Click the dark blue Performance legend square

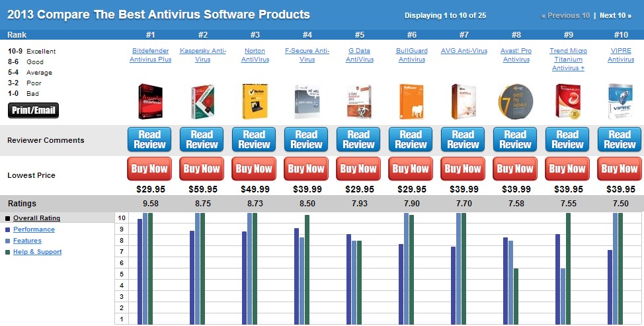pos(7,230)
